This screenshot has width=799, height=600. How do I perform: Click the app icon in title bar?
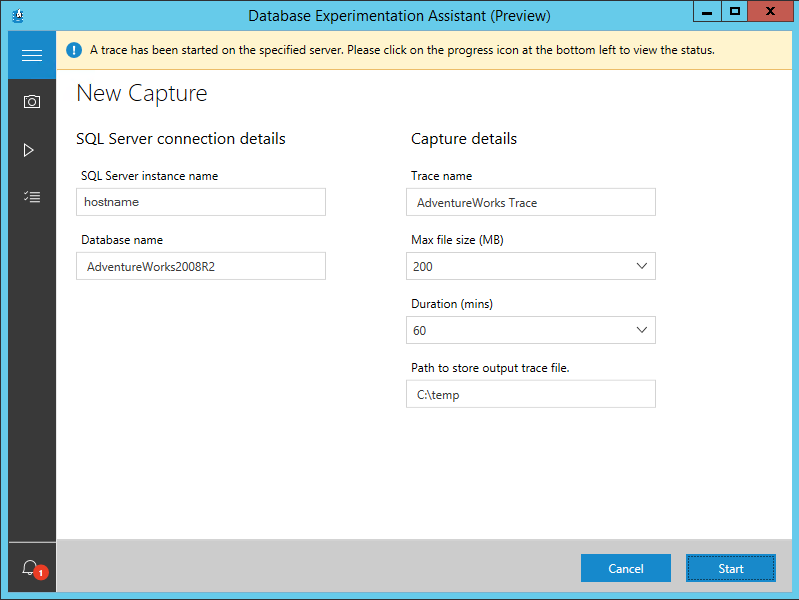tap(17, 15)
